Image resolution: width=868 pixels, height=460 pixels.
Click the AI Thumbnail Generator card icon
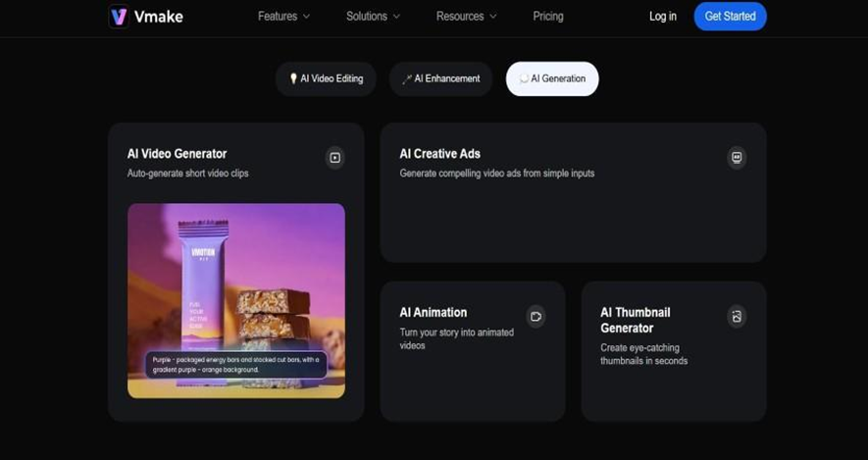[737, 316]
